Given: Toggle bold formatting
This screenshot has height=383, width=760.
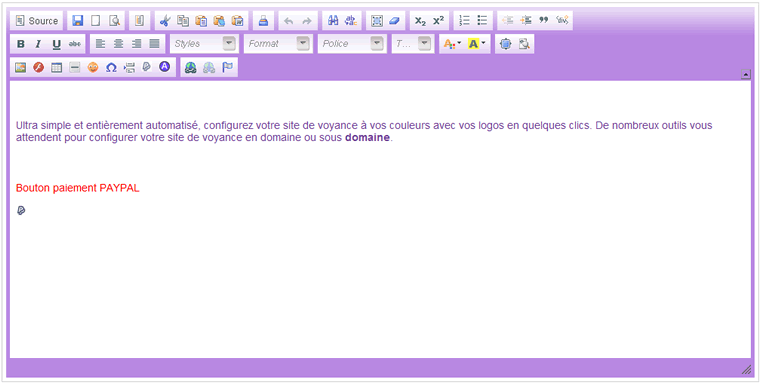Looking at the screenshot, I should (20, 44).
